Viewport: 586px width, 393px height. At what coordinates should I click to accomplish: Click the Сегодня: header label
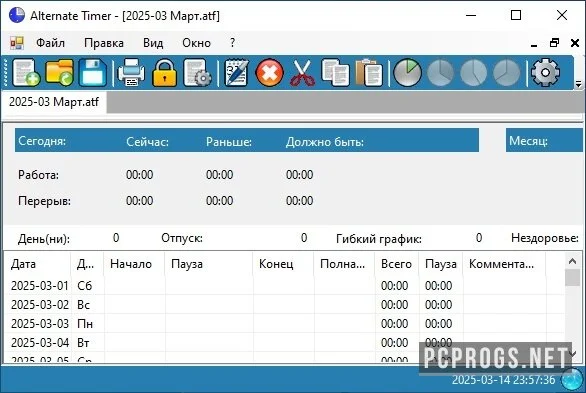pos(42,141)
